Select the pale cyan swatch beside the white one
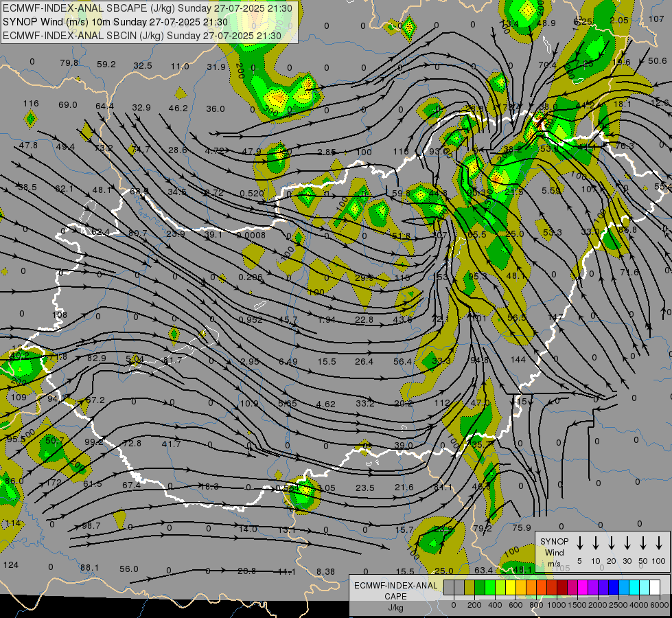The width and height of the screenshot is (672, 618). coord(644,588)
